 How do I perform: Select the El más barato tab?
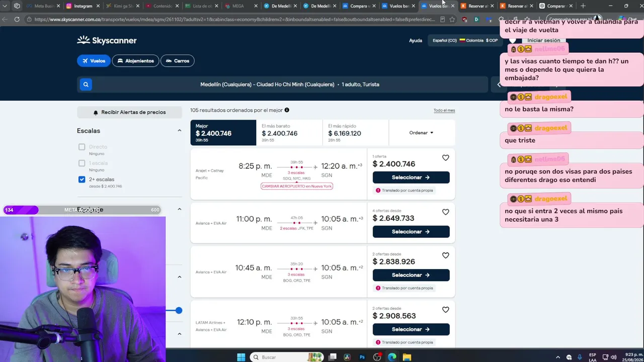tap(289, 133)
